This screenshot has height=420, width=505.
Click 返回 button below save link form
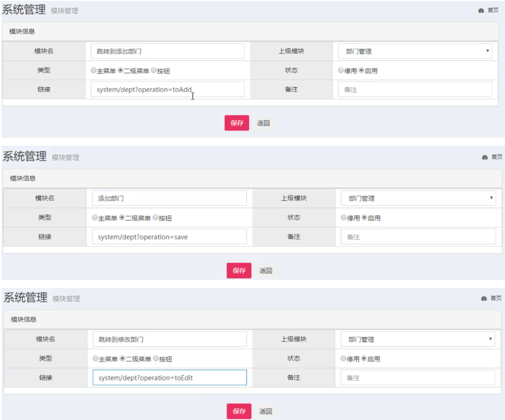point(266,270)
